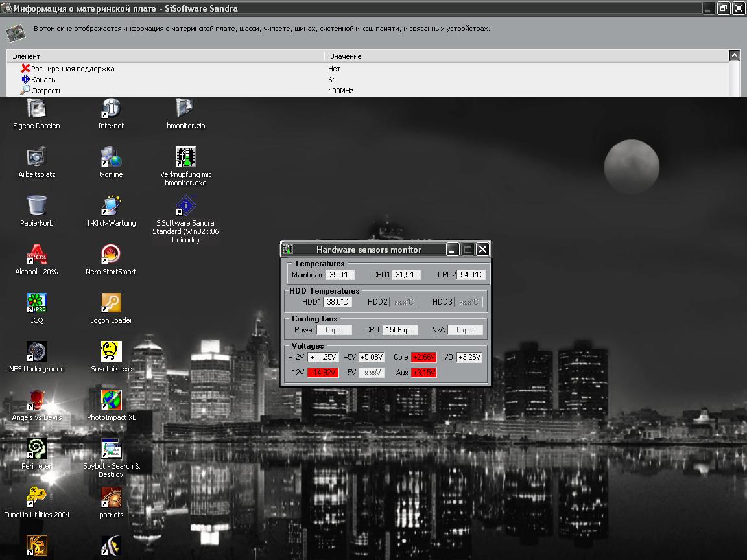
Task: Click the N/A fan rpm field
Action: click(465, 330)
